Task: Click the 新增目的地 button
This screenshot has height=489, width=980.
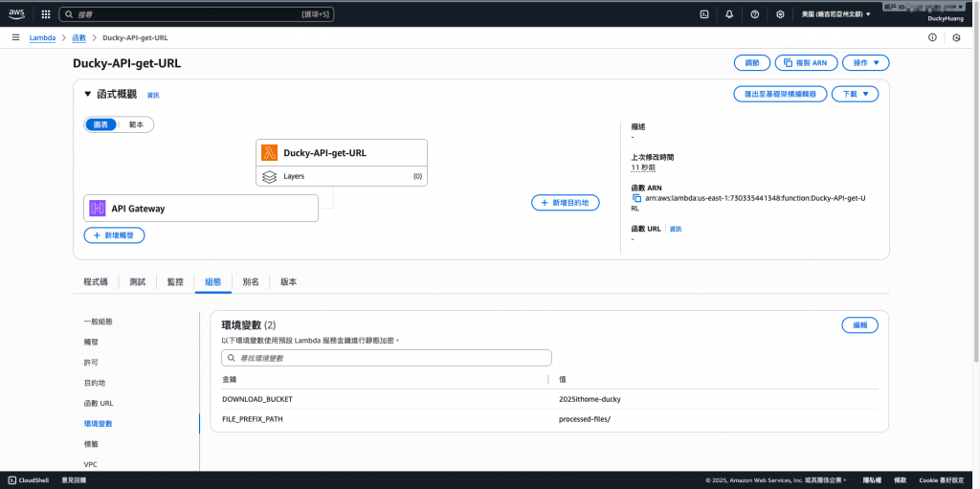Action: (x=566, y=203)
